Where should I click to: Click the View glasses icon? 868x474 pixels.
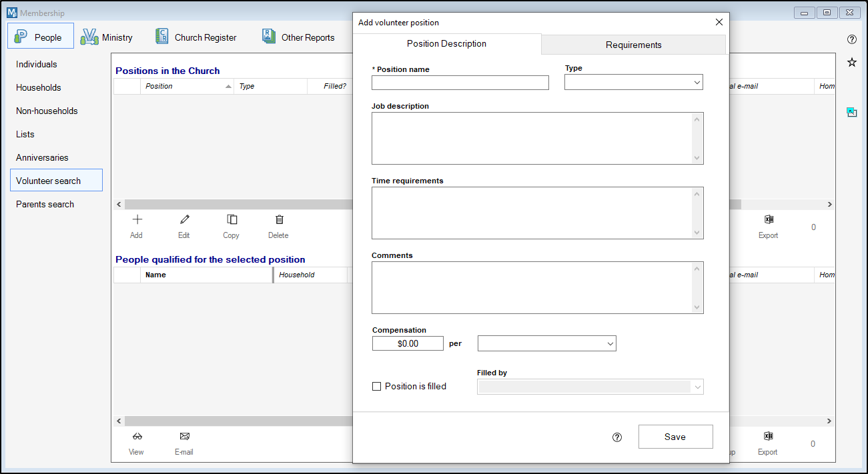(x=137, y=437)
